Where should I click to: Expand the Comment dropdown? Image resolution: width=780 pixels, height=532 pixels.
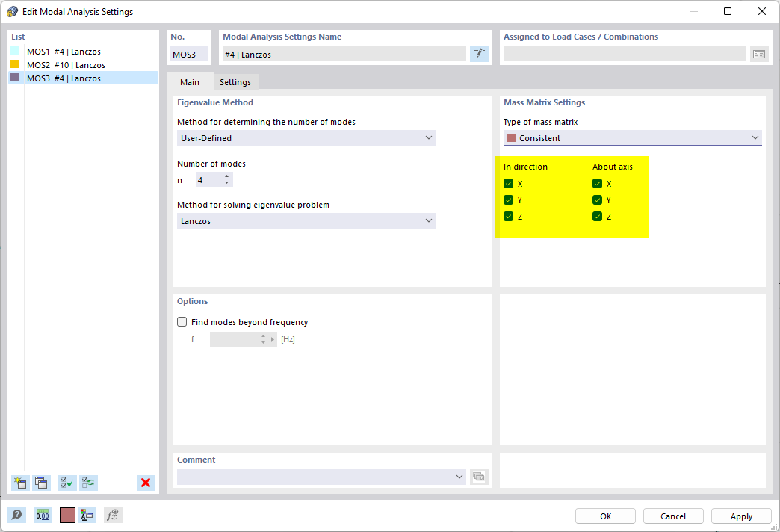[459, 477]
